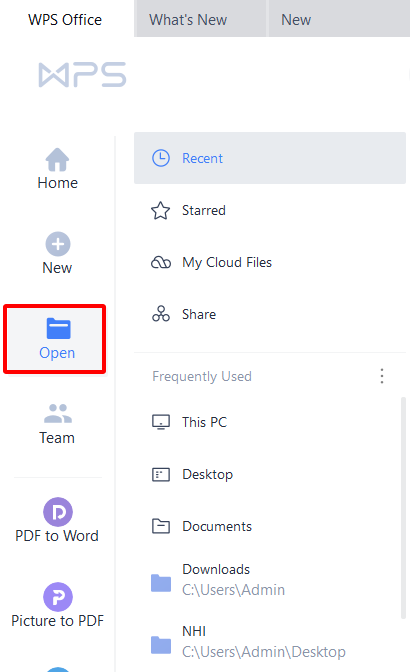Select the Share entry label
Screen dimensions: 410x672
click(x=199, y=314)
